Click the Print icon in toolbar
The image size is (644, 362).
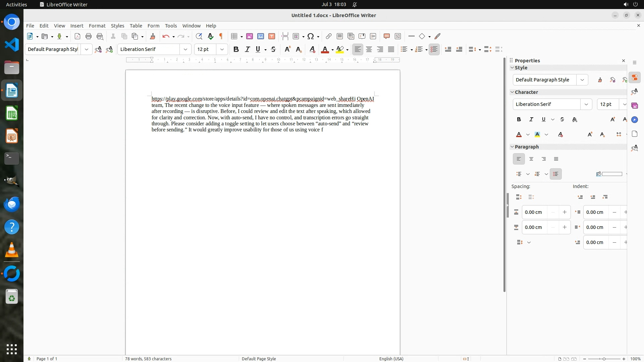(89, 36)
